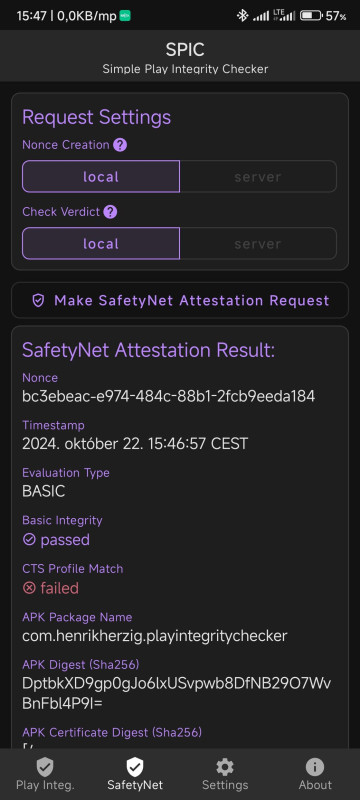
Task: Tap the CTS Profile failed cross icon
Action: coord(29,588)
